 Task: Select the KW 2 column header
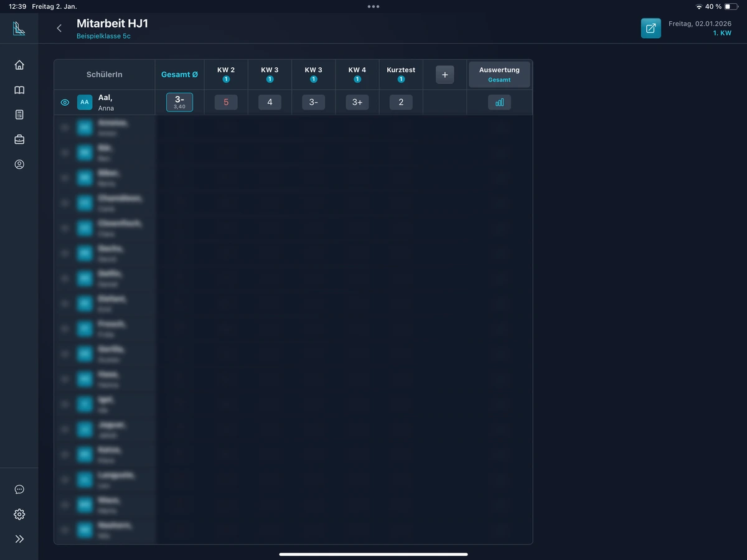pyautogui.click(x=226, y=74)
